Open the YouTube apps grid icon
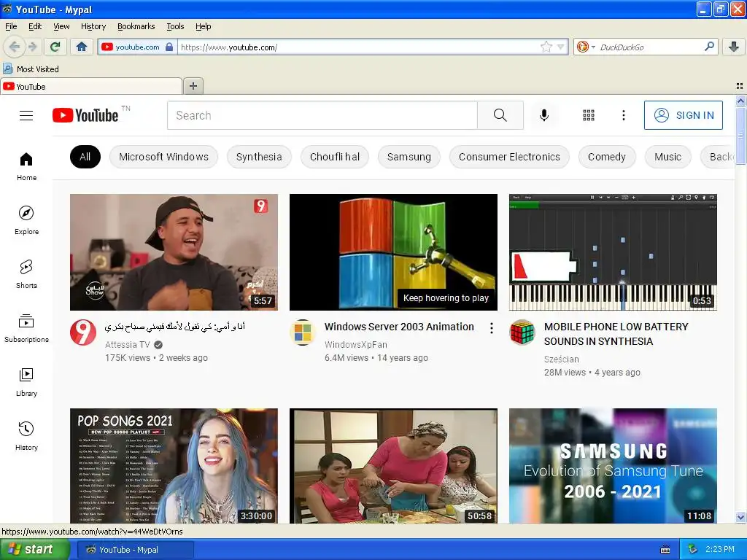Screen dimensions: 747x560 (589, 115)
